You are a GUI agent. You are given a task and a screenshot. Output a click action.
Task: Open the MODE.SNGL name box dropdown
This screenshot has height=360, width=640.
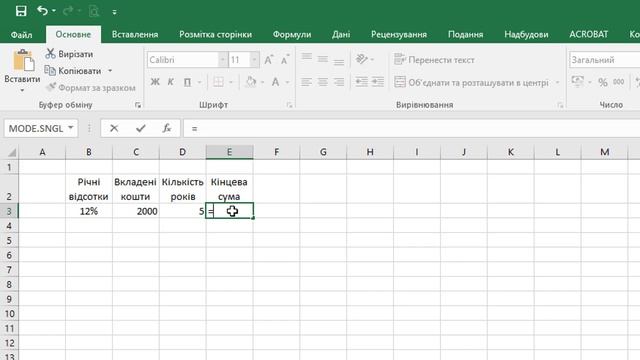[71, 128]
